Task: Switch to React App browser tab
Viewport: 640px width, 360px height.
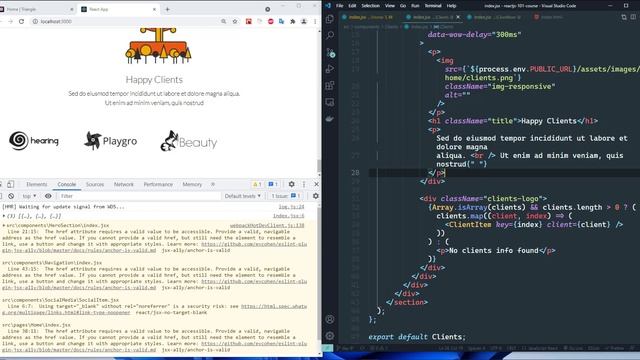Action: (118, 9)
